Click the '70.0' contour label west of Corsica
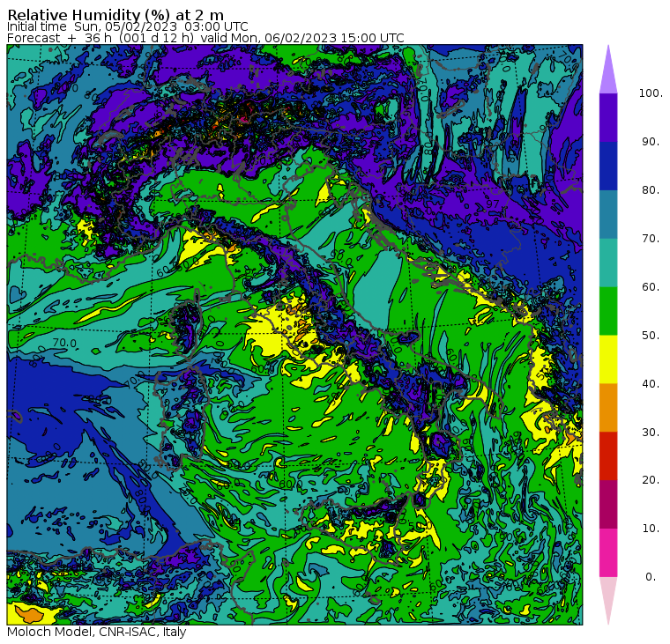670x644 pixels. click(65, 343)
